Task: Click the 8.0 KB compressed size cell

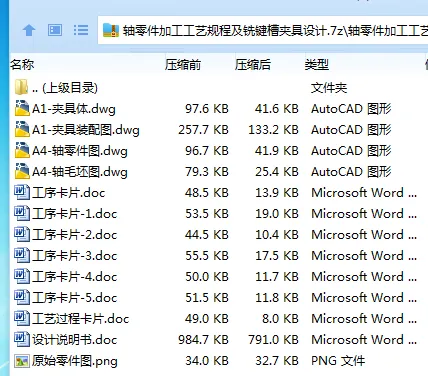Action: click(x=280, y=319)
